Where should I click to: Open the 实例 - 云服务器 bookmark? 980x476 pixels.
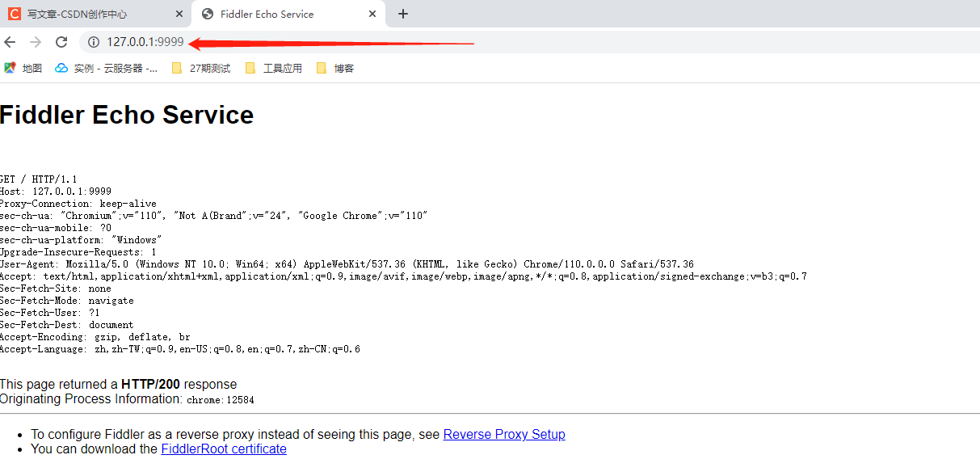pos(107,69)
